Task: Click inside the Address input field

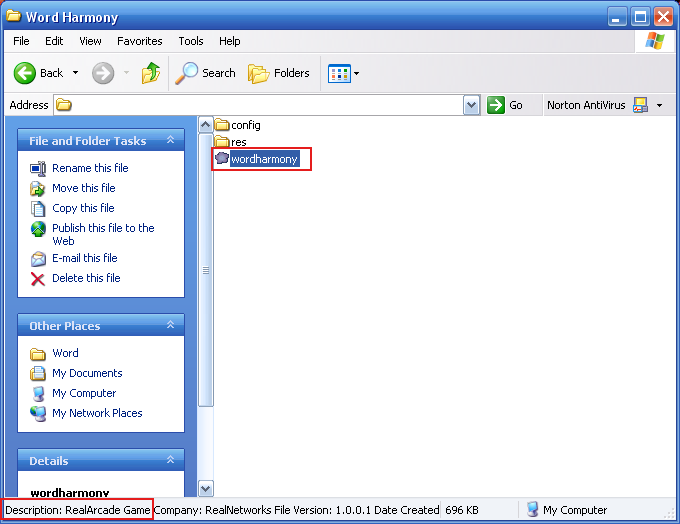Action: (258, 105)
